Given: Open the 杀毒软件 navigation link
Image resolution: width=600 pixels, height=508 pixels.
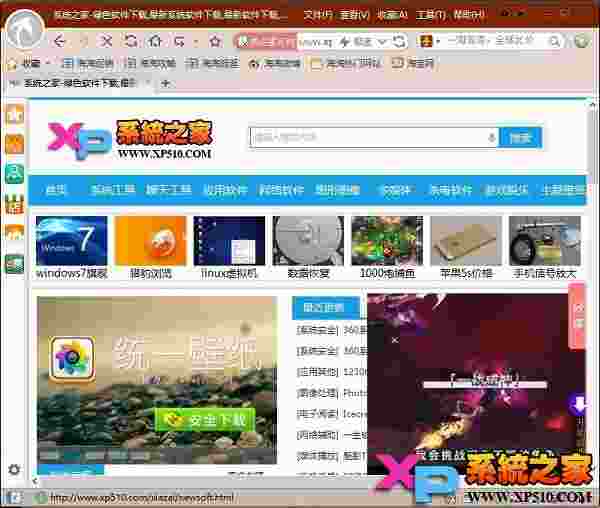Looking at the screenshot, I should [x=450, y=190].
